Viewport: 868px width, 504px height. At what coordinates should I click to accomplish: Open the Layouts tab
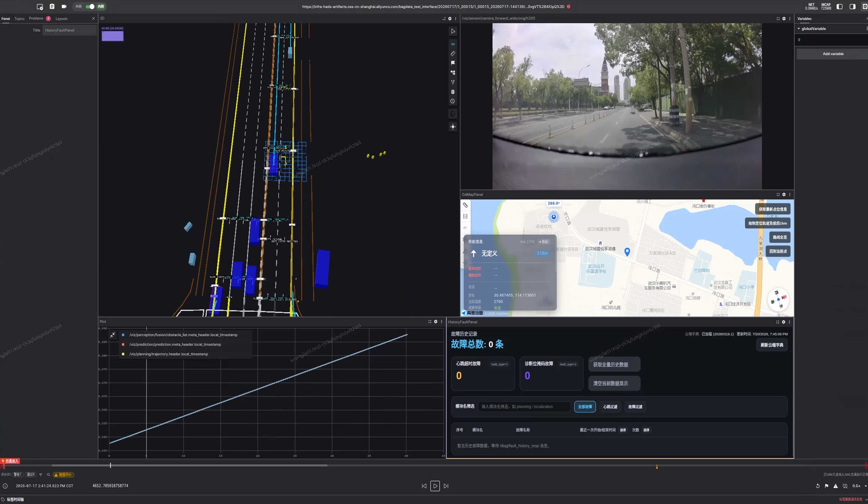click(x=61, y=19)
